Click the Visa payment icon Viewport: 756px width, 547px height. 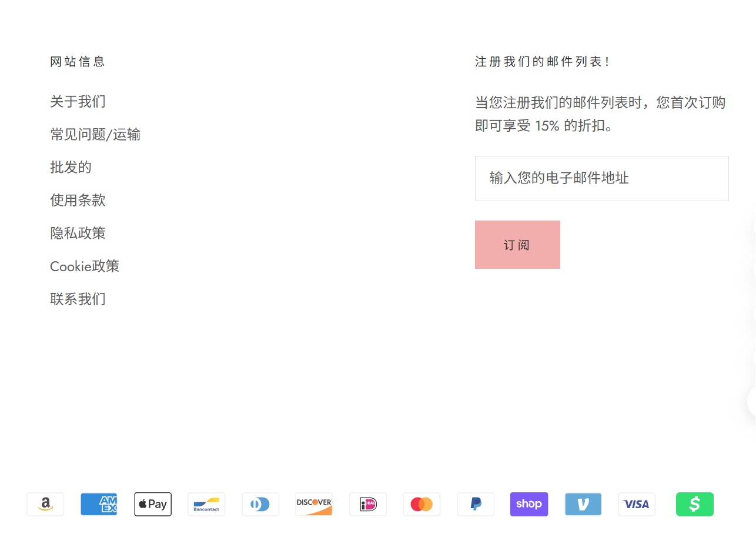637,504
